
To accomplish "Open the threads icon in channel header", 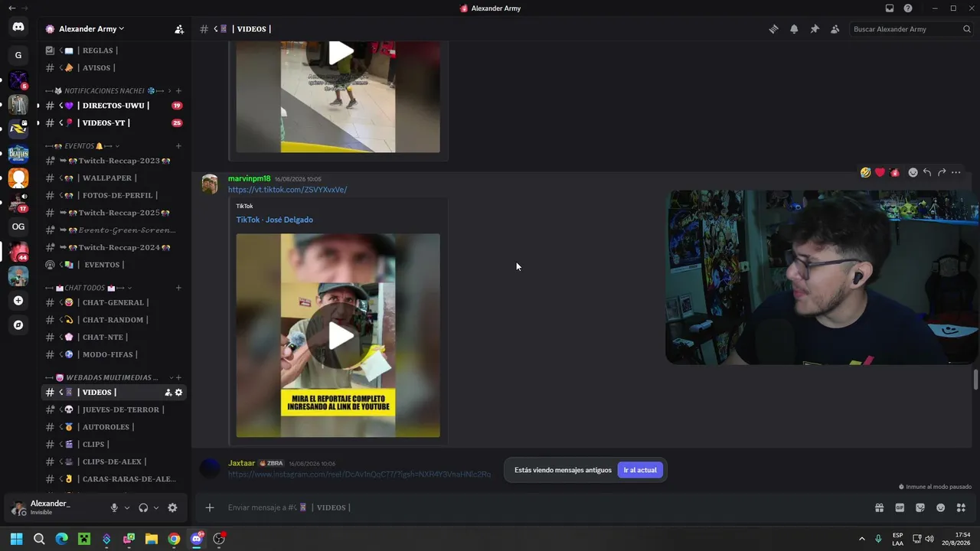I will pos(774,29).
